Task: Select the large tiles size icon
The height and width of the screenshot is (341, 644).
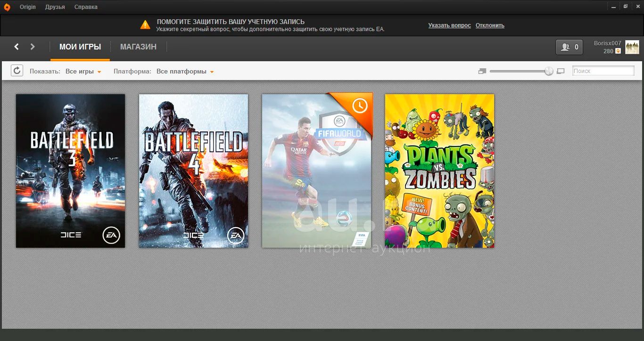Action: click(x=561, y=71)
